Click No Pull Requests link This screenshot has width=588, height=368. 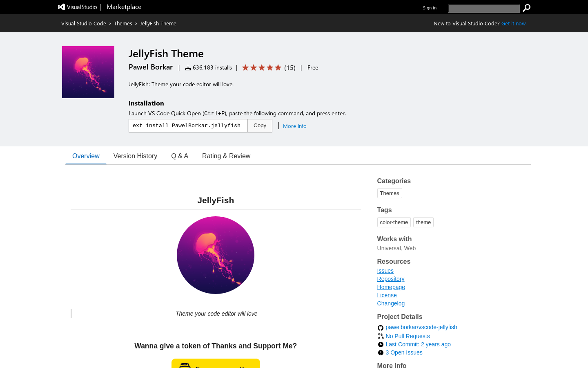[x=408, y=336]
